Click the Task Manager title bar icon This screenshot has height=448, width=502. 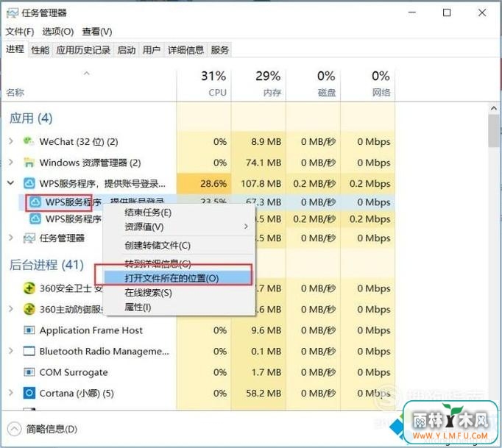(x=13, y=13)
